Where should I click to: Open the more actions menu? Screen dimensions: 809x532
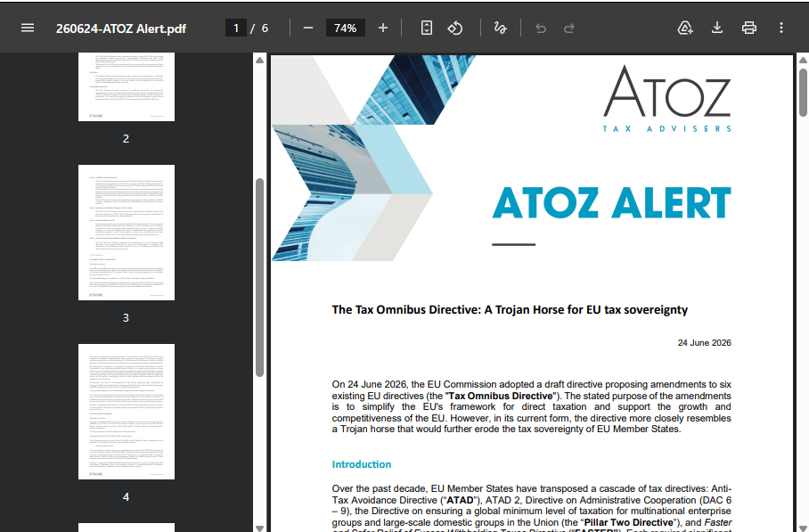pos(781,28)
